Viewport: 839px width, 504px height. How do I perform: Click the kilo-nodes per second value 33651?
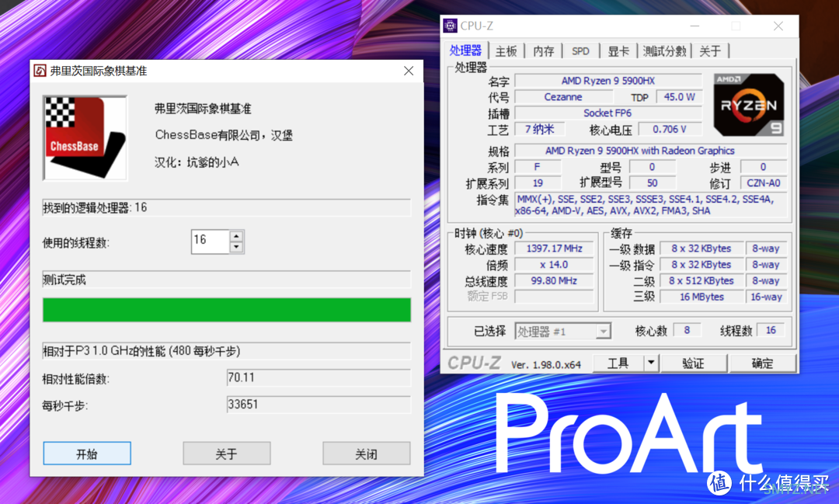point(319,405)
